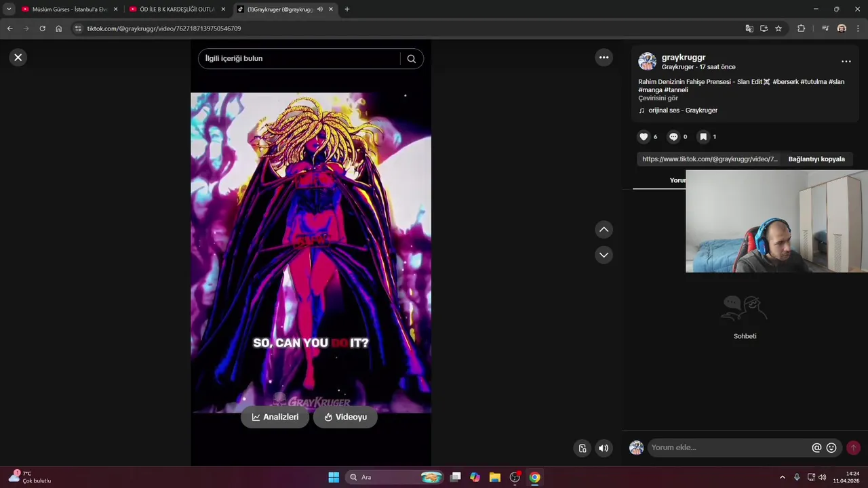This screenshot has height=488, width=868.
Task: Click the taskbar 'Ara' search box
Action: click(395, 477)
